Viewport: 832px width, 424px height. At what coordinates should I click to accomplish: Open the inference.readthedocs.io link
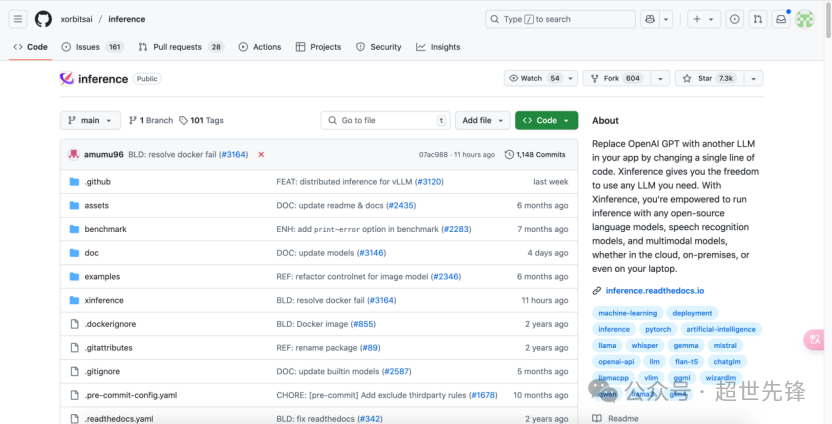(x=655, y=290)
